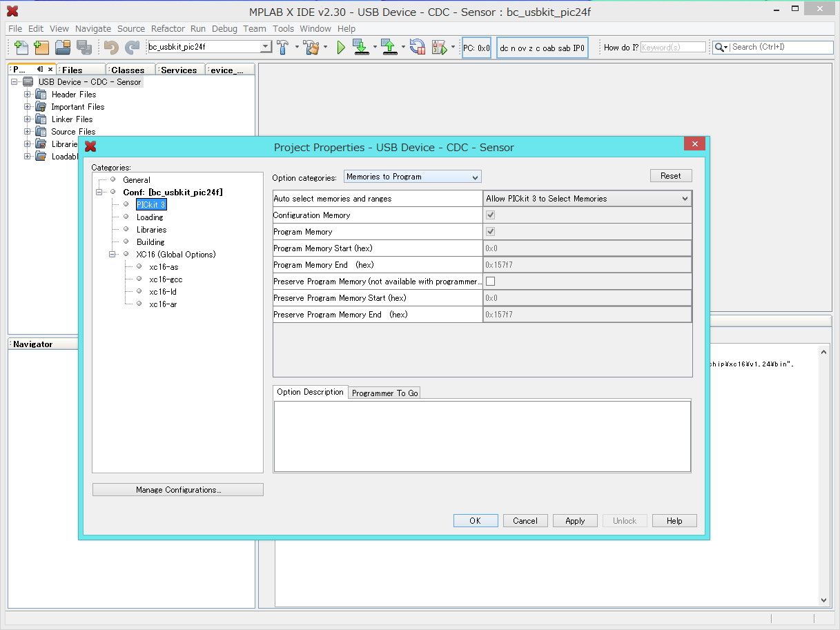Click the Program Memory Start hex field
840x630 pixels.
(x=587, y=248)
